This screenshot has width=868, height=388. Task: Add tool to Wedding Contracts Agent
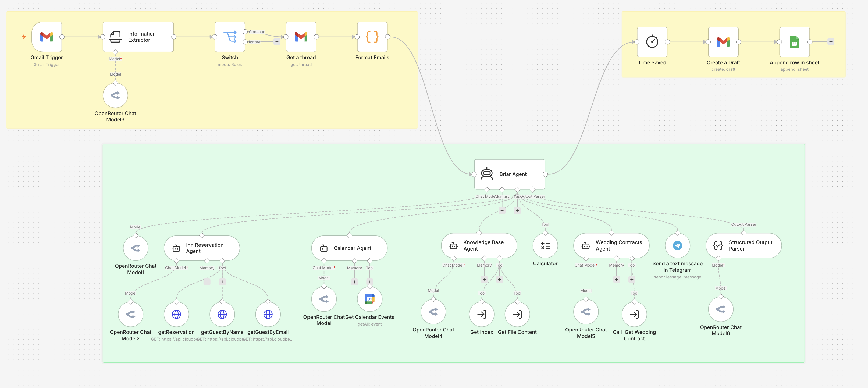click(632, 280)
